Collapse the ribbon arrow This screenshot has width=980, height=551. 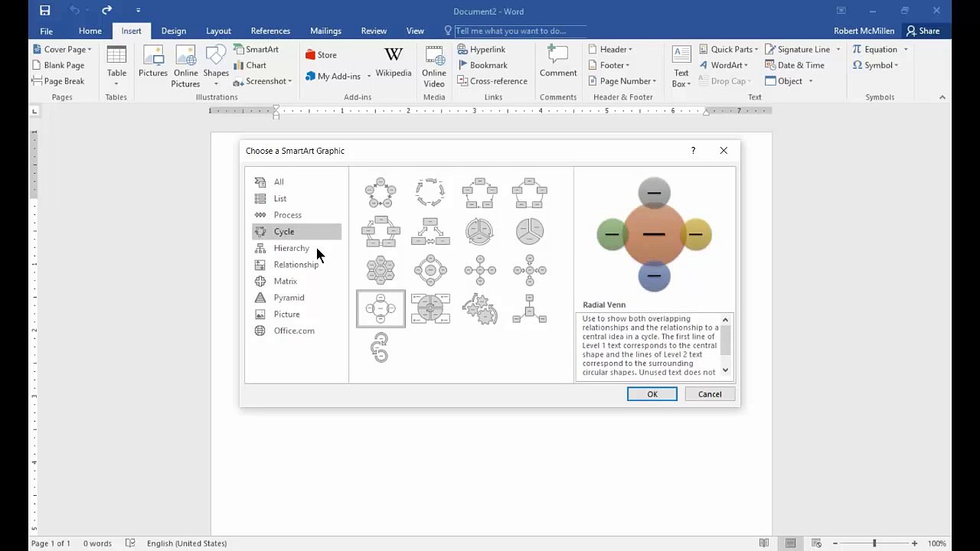tap(942, 97)
